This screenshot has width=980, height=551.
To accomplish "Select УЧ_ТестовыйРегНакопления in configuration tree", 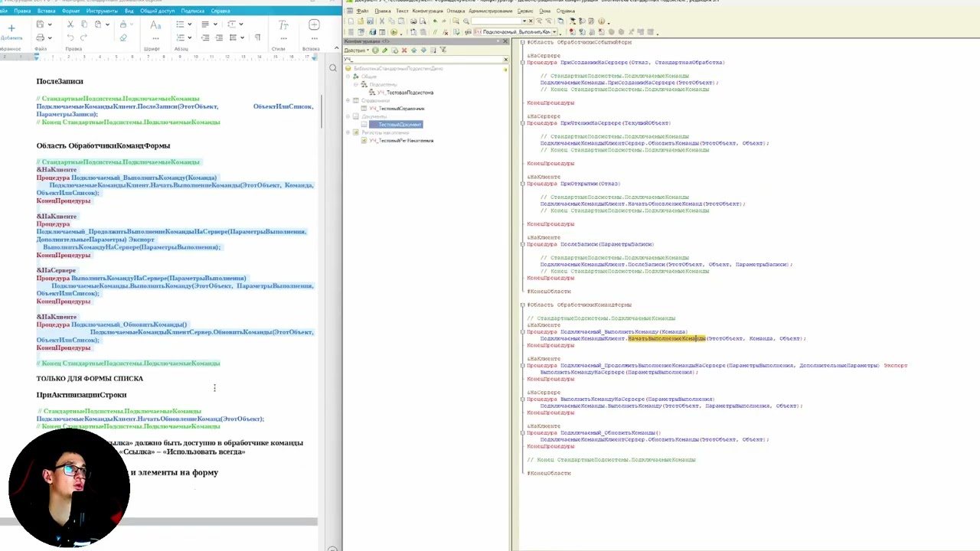I will pyautogui.click(x=401, y=141).
